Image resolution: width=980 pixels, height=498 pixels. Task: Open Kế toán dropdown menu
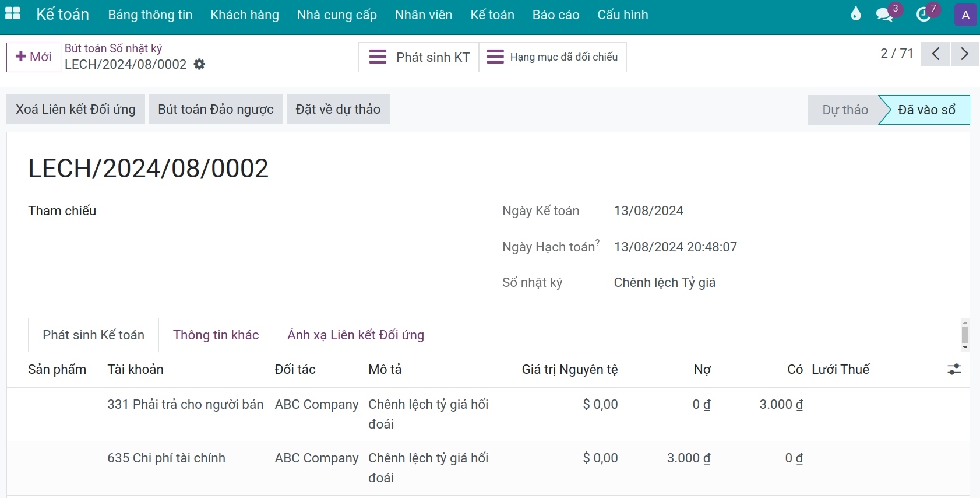[492, 15]
